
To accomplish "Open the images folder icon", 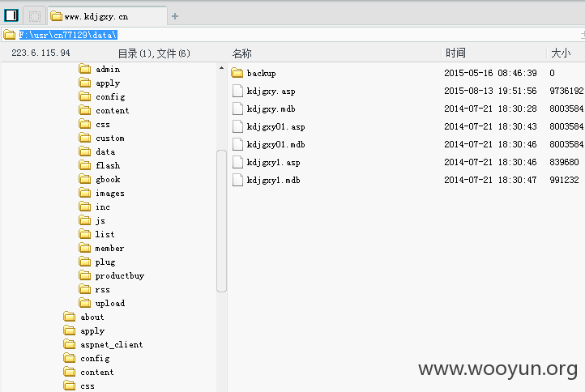I will click(x=85, y=193).
